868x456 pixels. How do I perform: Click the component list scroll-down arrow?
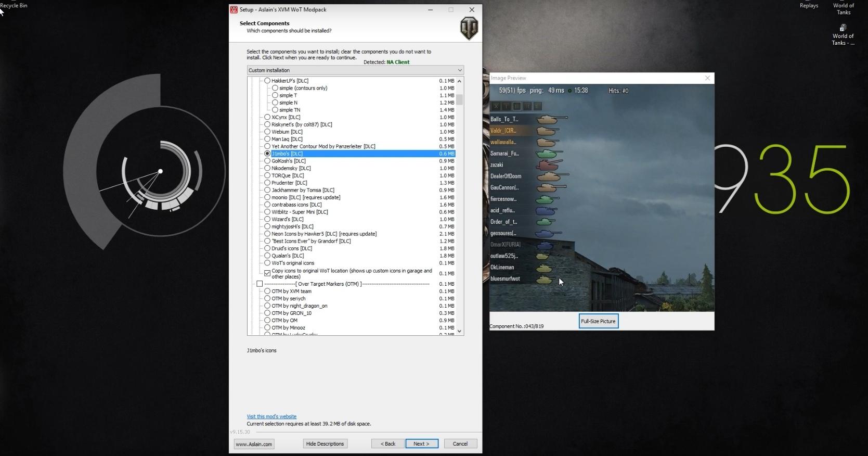point(459,331)
